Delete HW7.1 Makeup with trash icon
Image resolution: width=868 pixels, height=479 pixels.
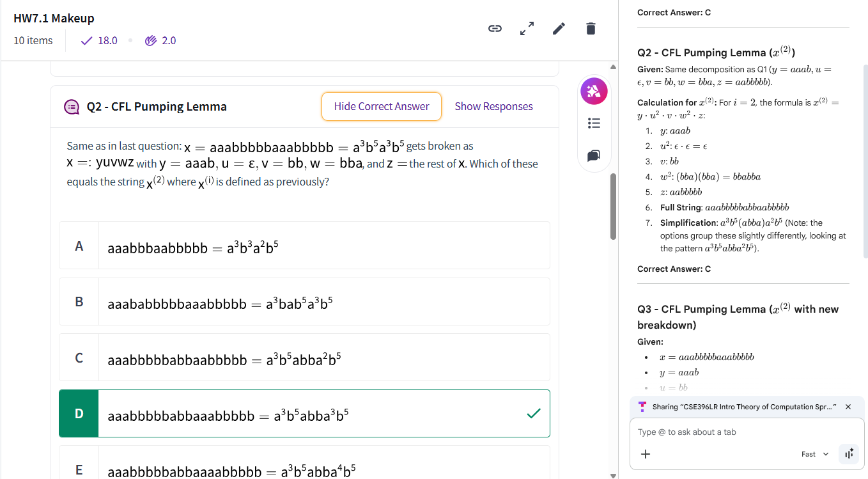(591, 29)
